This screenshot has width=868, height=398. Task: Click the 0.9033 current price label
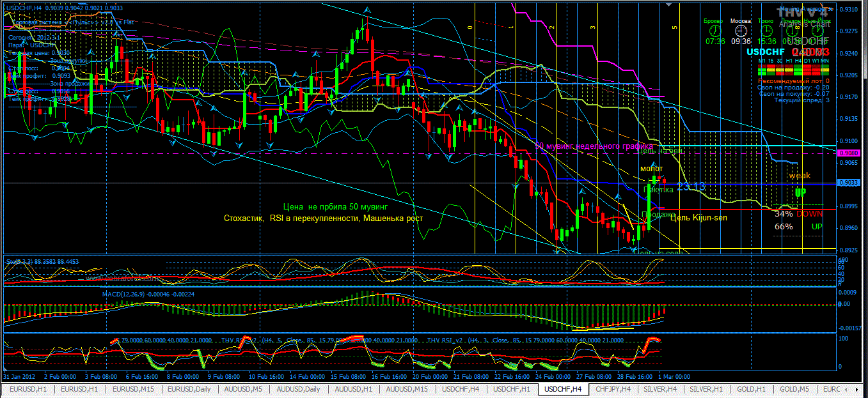click(849, 183)
